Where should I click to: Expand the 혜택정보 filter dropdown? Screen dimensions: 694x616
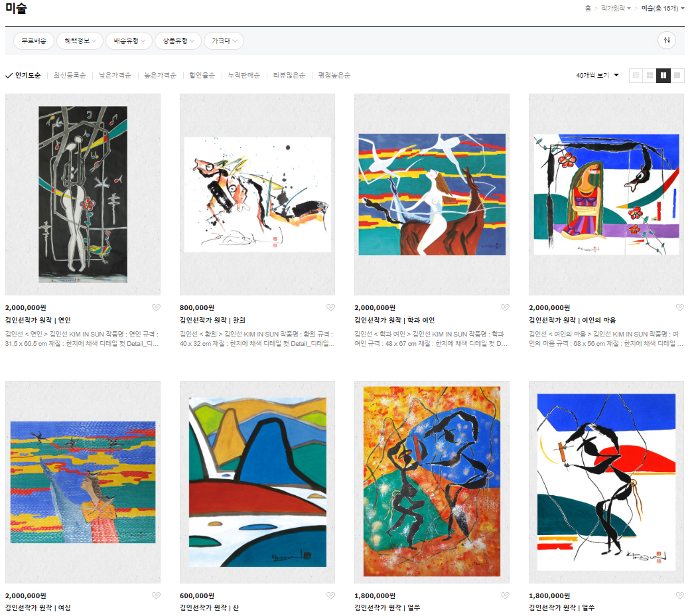tap(80, 40)
